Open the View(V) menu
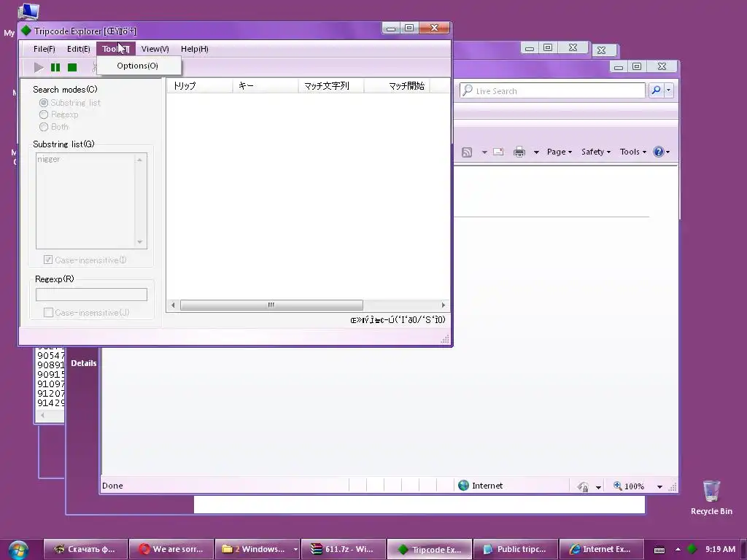This screenshot has height=560, width=747. pyautogui.click(x=155, y=49)
